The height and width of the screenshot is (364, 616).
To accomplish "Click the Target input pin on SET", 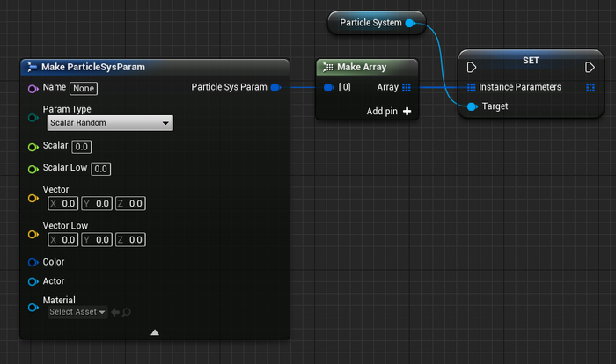I will pos(472,106).
